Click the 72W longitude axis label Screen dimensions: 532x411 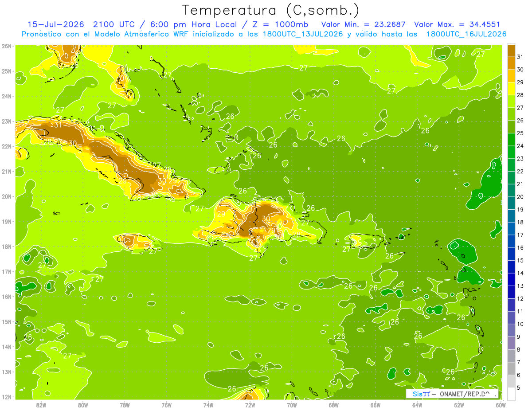pos(250,405)
